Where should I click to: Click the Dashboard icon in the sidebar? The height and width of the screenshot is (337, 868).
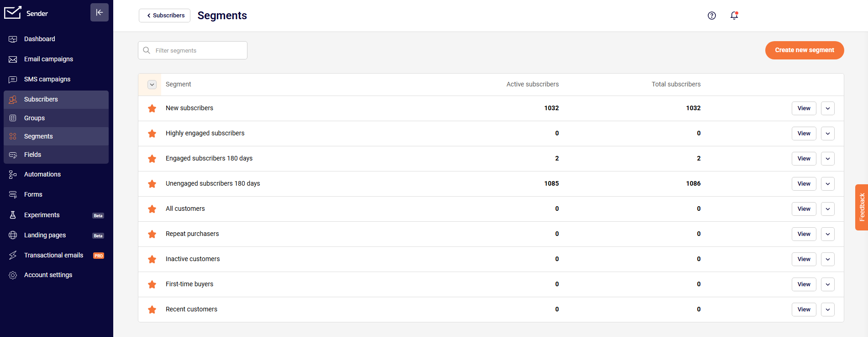tap(13, 39)
